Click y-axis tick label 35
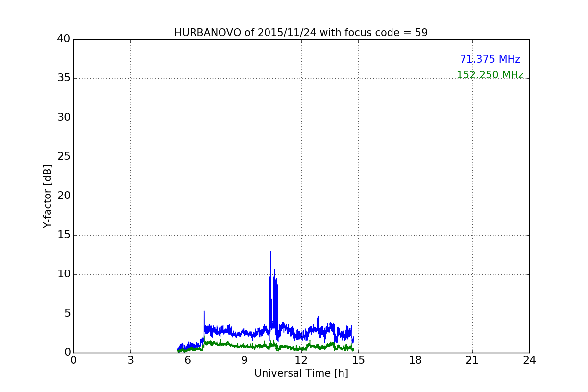Screen dimensions: 588x392 pyautogui.click(x=64, y=78)
